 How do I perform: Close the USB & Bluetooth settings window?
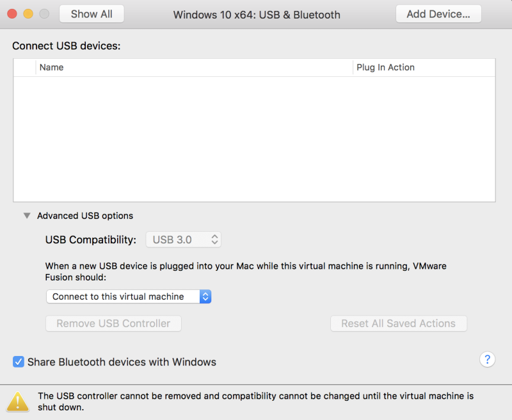12,14
